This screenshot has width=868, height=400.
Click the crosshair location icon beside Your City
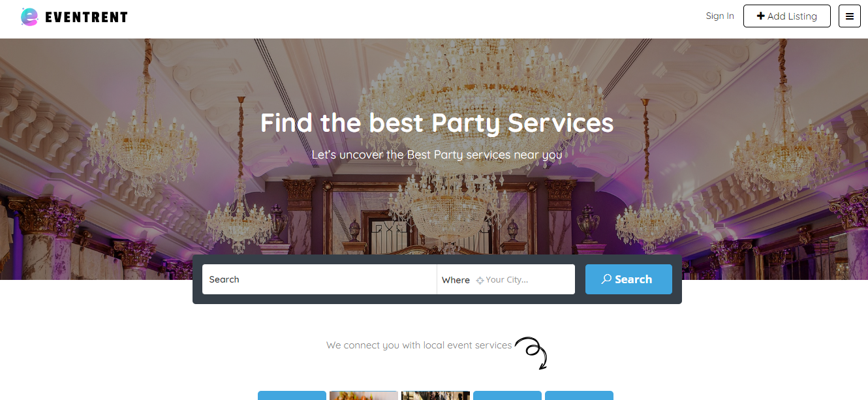pyautogui.click(x=480, y=280)
